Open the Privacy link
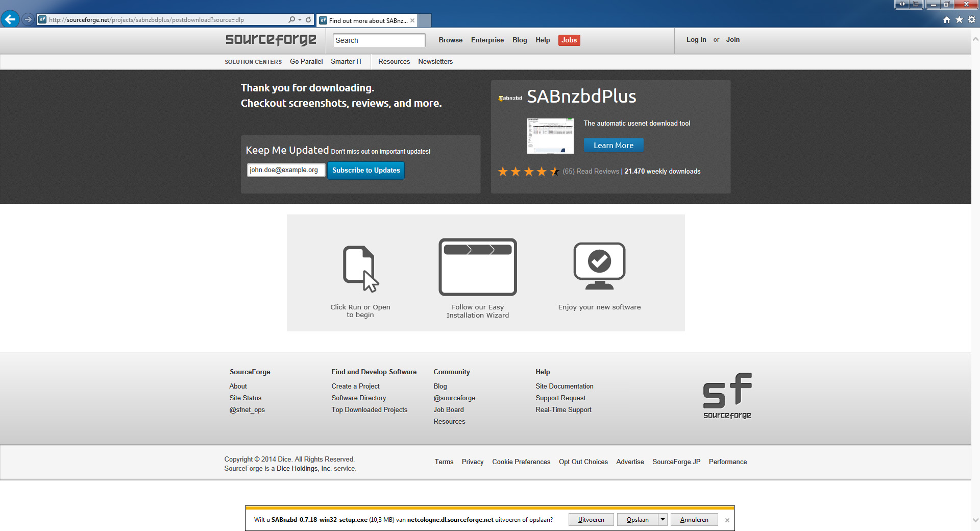Viewport: 980px width, 531px height. point(473,462)
